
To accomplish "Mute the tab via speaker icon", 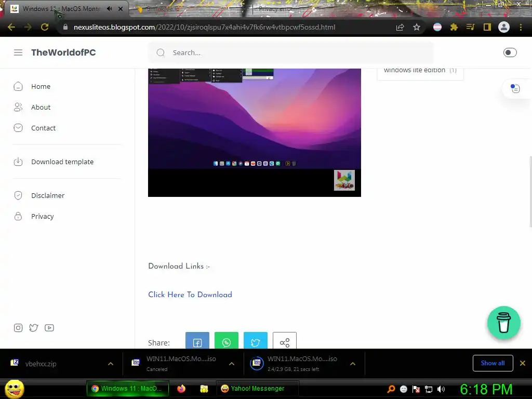I will 109,8.
